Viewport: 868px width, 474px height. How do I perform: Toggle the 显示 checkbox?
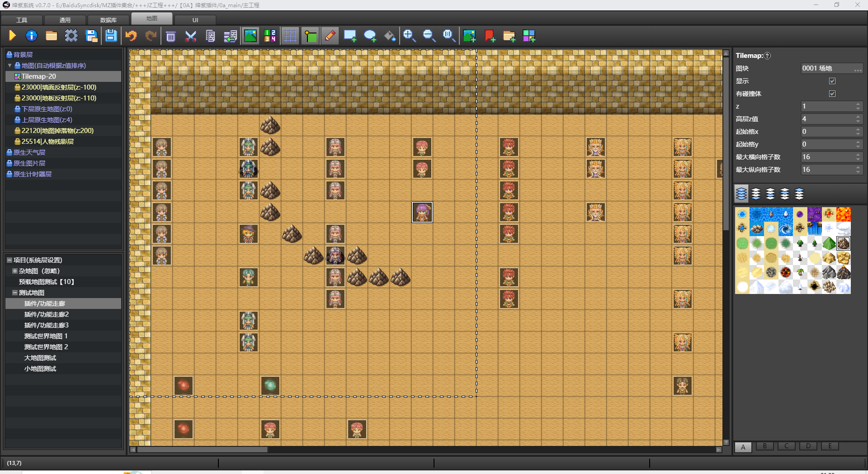(x=832, y=81)
